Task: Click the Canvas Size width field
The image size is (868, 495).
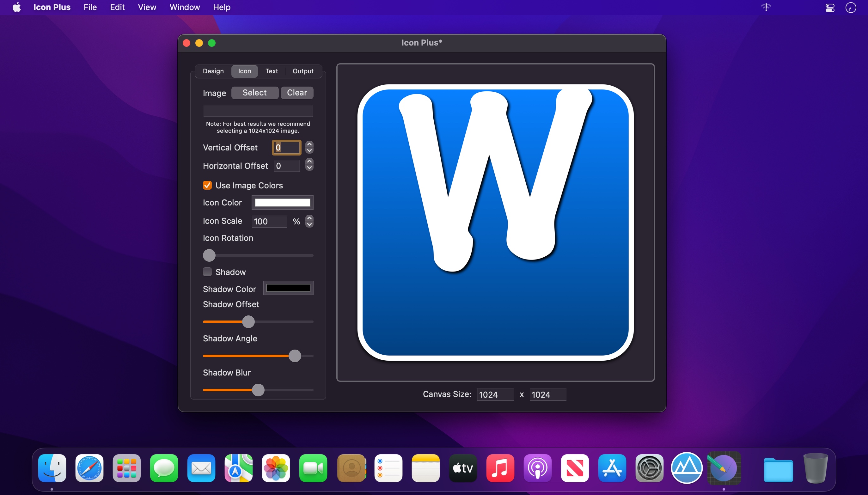Action: click(x=495, y=394)
